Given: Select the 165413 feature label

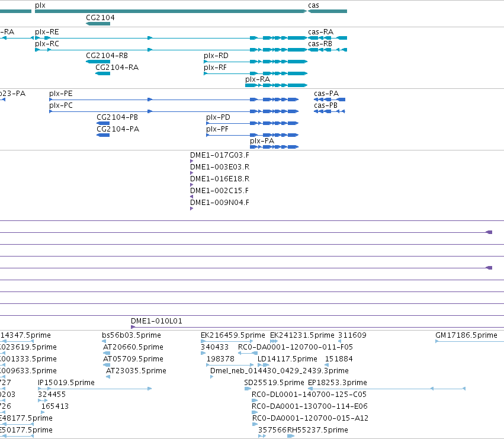Looking at the screenshot, I should coord(55,406).
